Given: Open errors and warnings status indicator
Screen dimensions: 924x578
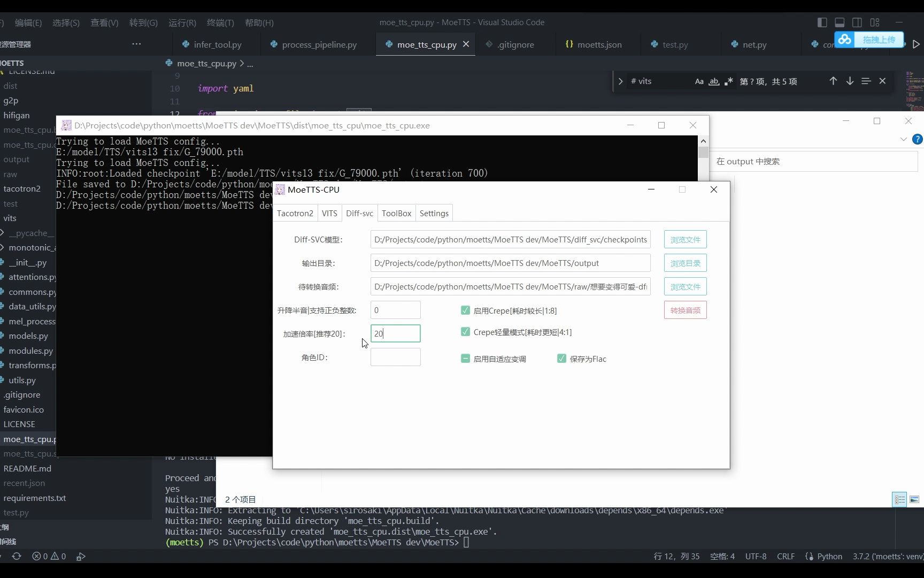Looking at the screenshot, I should [49, 556].
